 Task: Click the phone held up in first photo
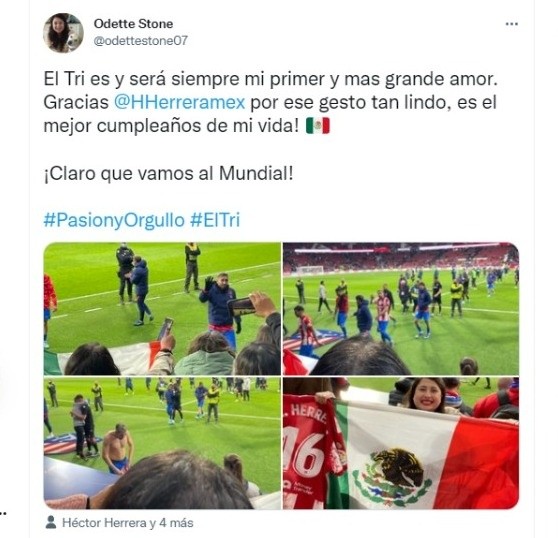(242, 307)
